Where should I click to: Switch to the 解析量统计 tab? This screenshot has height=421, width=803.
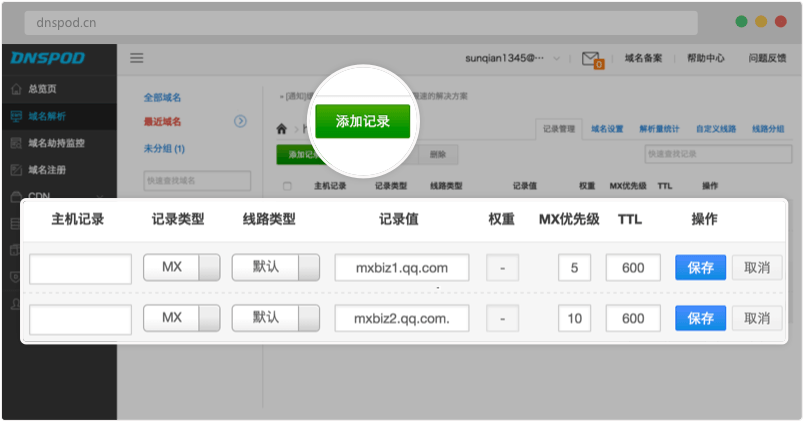click(659, 128)
